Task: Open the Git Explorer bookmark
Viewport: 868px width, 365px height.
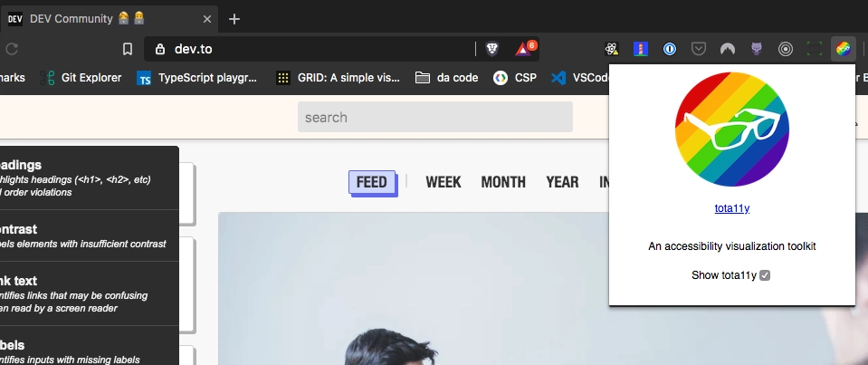Action: click(x=81, y=78)
